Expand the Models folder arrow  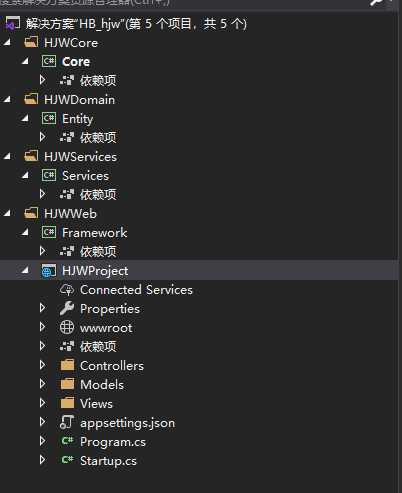[x=42, y=384]
